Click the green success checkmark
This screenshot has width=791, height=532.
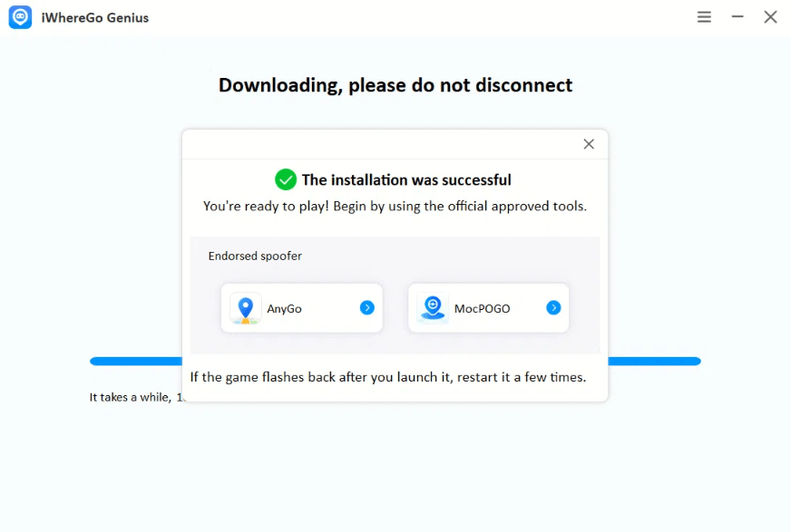286,179
